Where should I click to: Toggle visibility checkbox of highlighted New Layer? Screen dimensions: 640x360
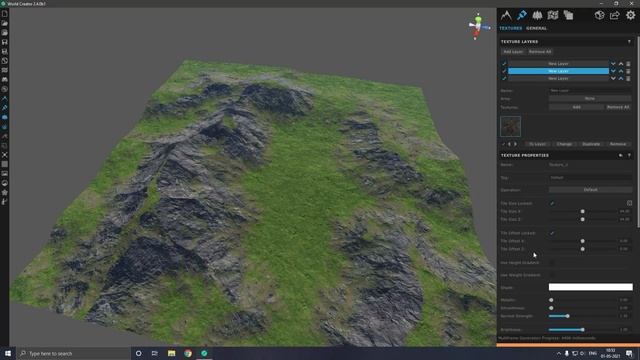click(504, 71)
